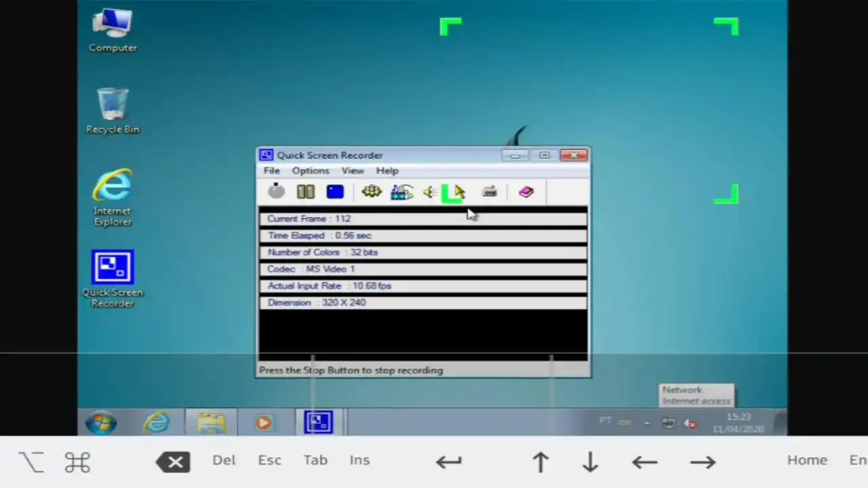The width and height of the screenshot is (868, 488).
Task: Close the Quick Screen Recorder window
Action: pos(574,156)
